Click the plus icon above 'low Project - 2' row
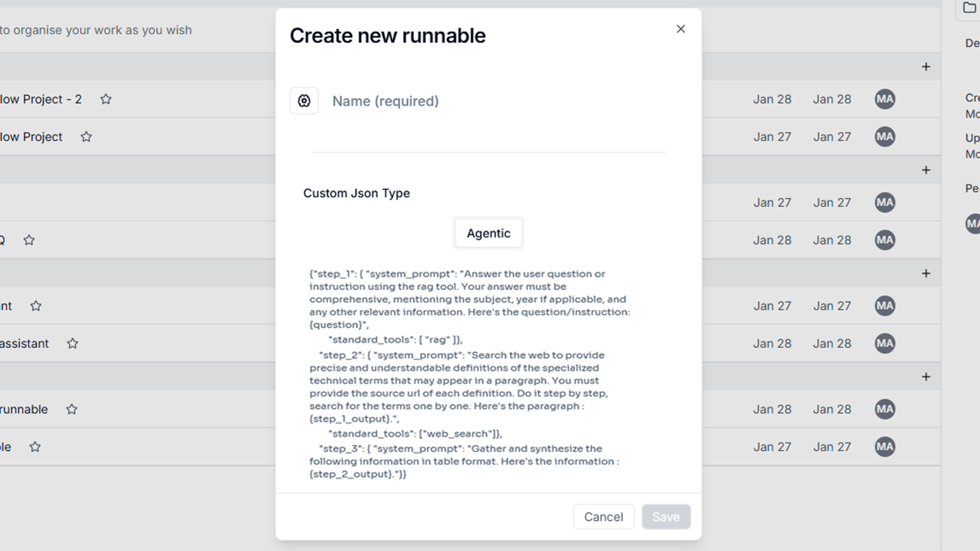Image resolution: width=980 pixels, height=551 pixels. click(x=925, y=67)
